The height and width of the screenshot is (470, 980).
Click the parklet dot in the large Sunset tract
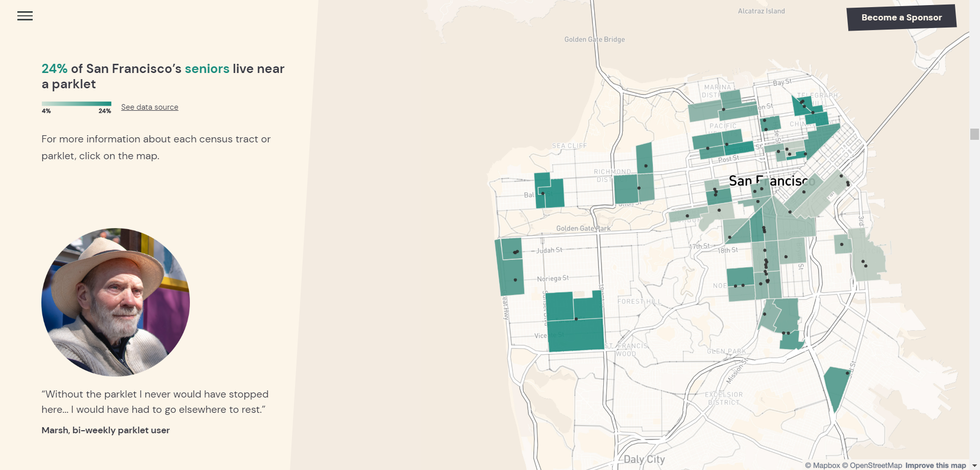(576, 319)
